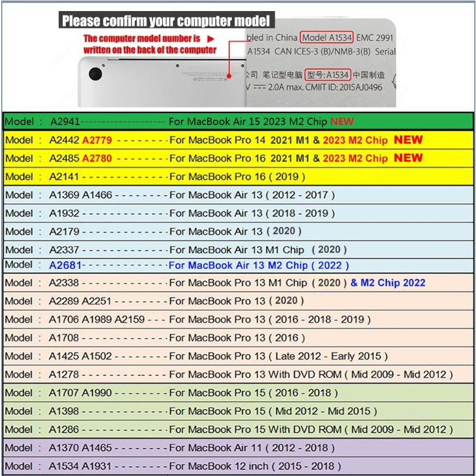Click the blue A2681 model number
The height and width of the screenshot is (476, 476).
pyautogui.click(x=65, y=265)
